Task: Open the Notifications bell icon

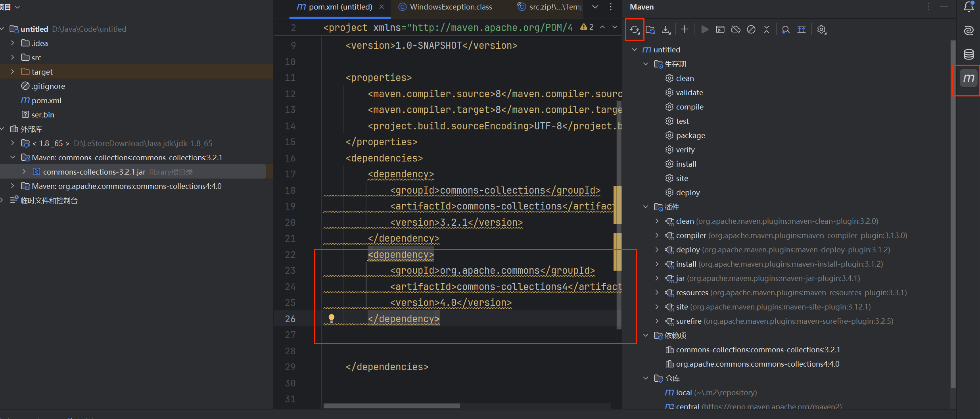Action: point(968,7)
